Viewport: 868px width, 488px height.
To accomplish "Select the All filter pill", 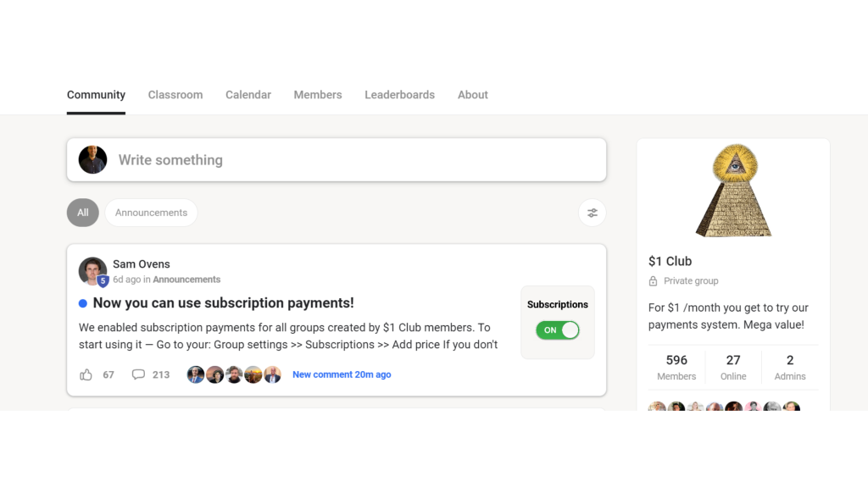I will click(82, 213).
